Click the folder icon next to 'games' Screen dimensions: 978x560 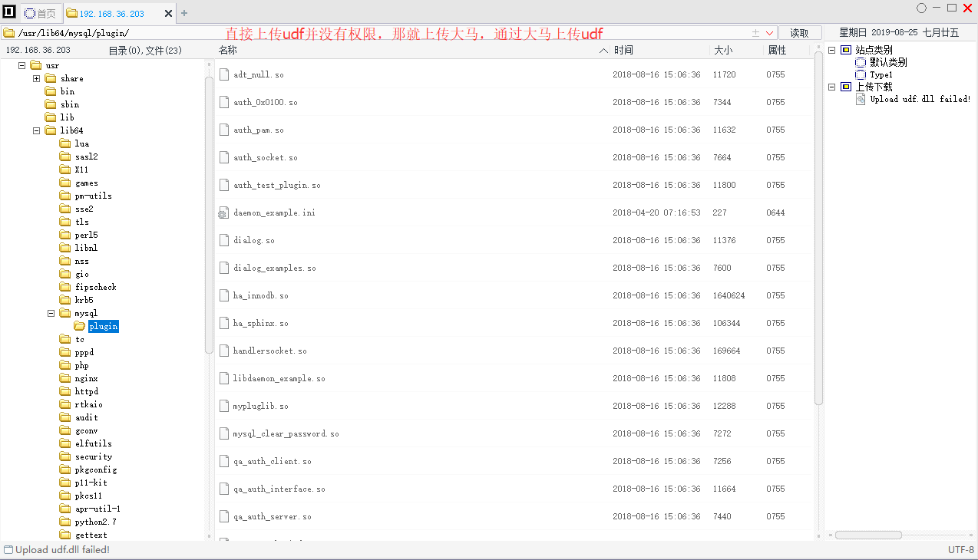point(65,183)
